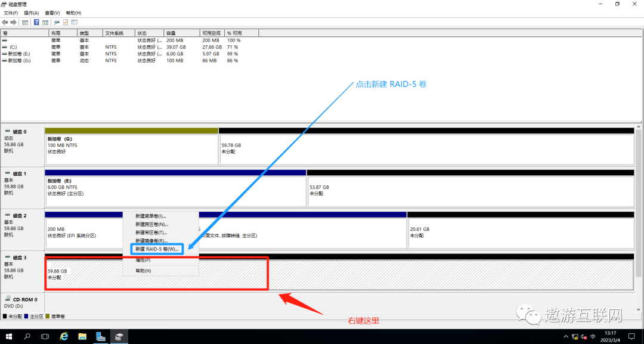Click the 磁盘 3 disk icon
The height and width of the screenshot is (344, 644).
click(7, 258)
